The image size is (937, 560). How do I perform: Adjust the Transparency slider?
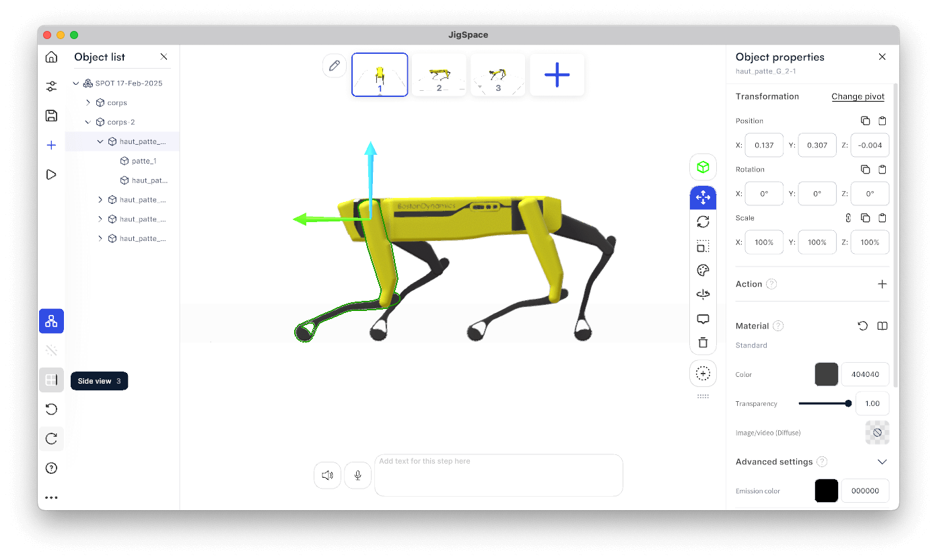[825, 403]
